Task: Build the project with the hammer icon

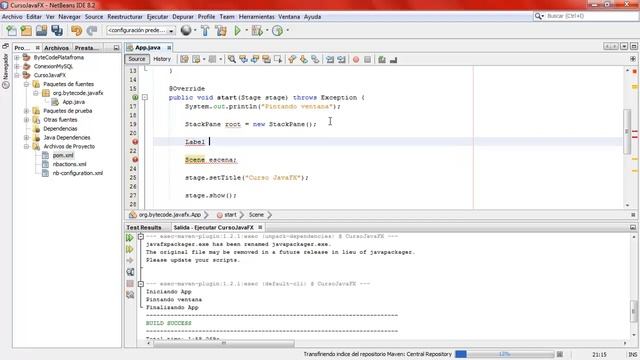Action: point(205,31)
